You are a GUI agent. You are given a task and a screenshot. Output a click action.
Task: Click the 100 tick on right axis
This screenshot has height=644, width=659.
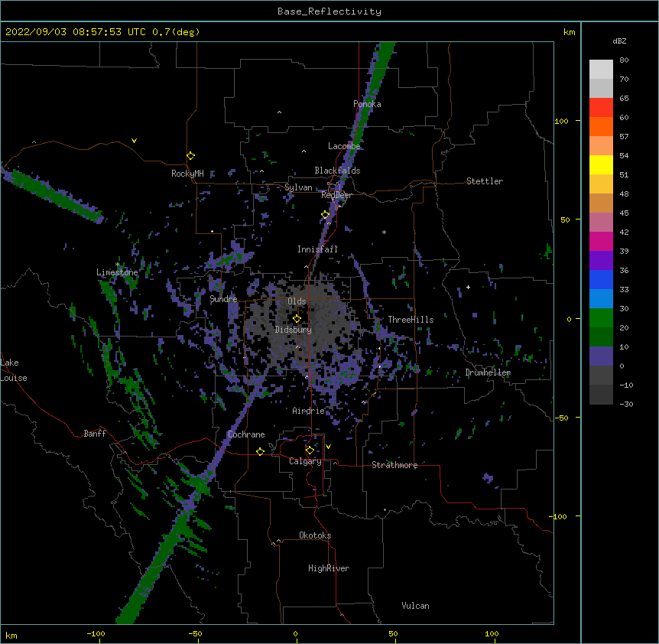[561, 121]
